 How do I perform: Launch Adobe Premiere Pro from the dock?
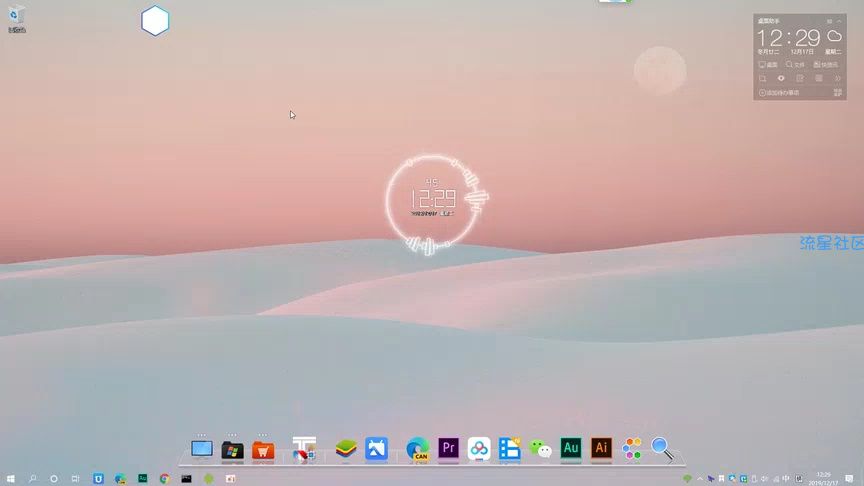(x=449, y=448)
